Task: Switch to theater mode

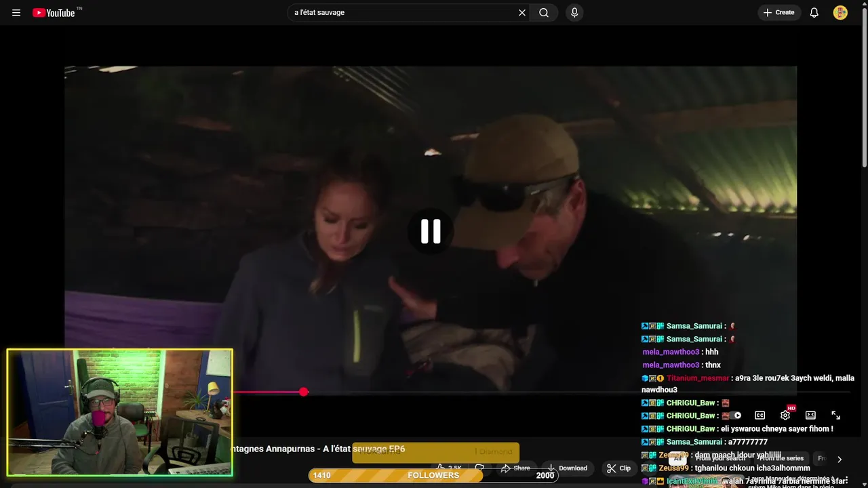Action: (810, 415)
